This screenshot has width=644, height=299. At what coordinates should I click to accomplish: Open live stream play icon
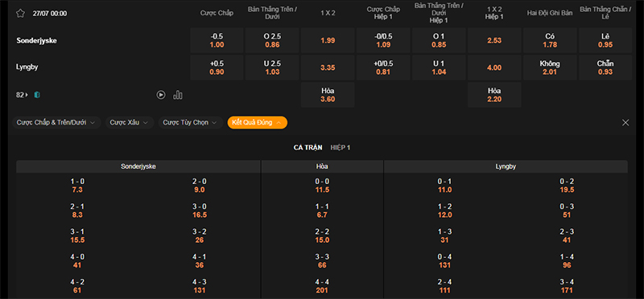click(161, 95)
